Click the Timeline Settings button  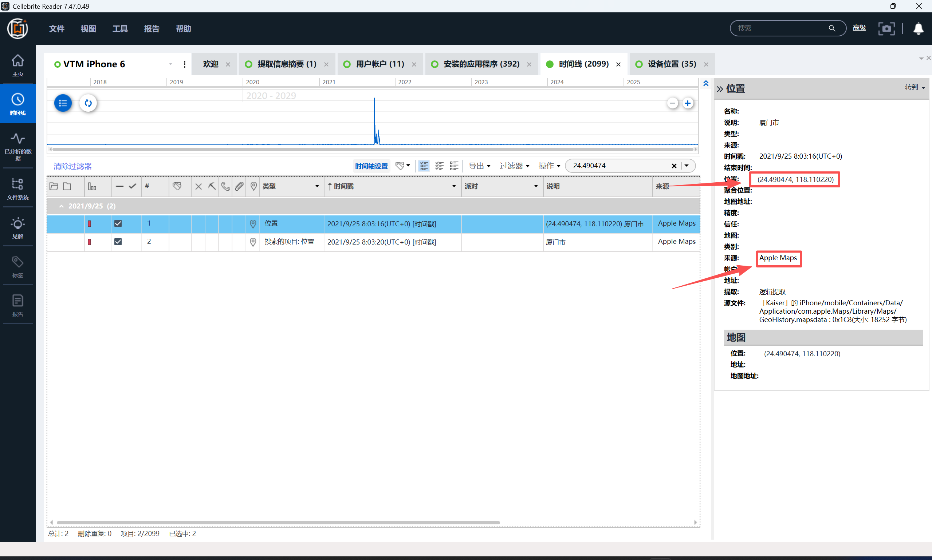point(371,166)
